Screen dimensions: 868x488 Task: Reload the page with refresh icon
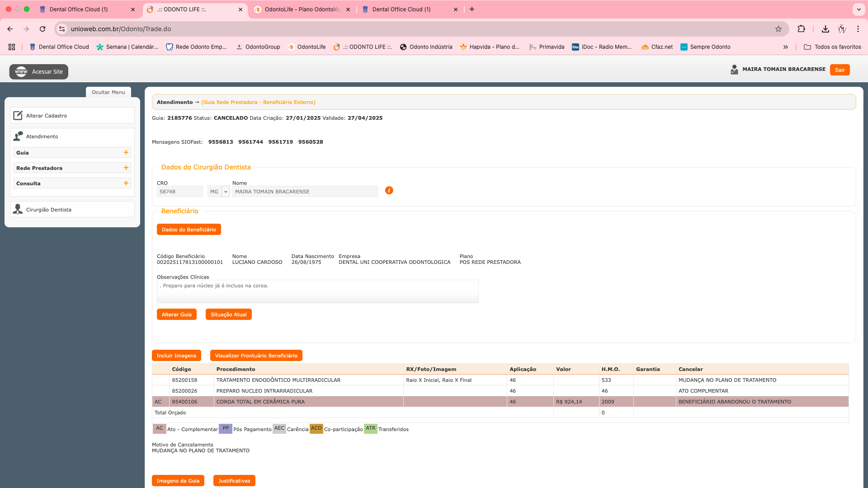click(42, 29)
